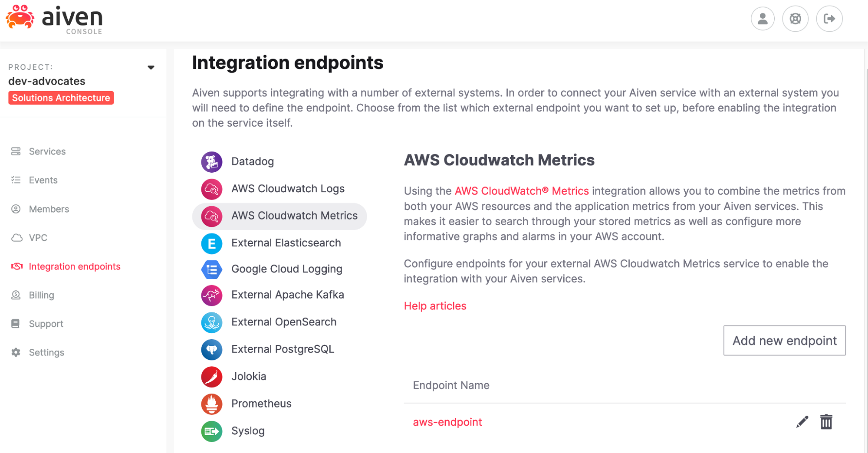Click the user profile icon
Screen dimensions: 868x453
(x=763, y=19)
